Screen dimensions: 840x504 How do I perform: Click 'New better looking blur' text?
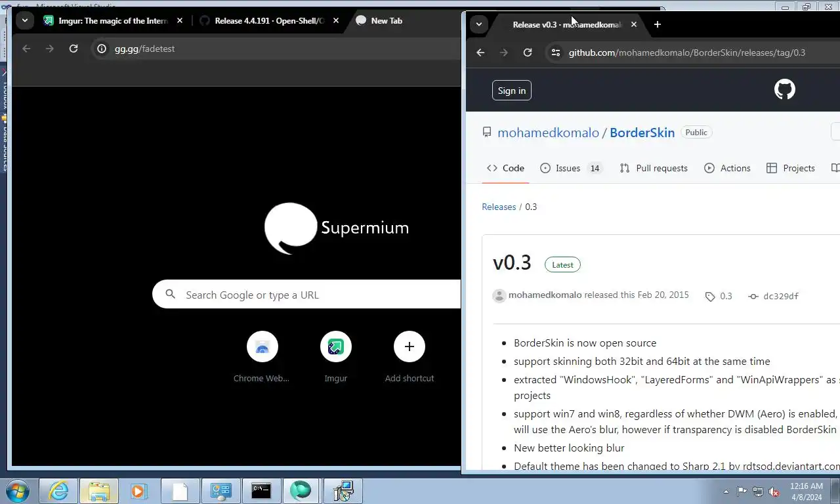pyautogui.click(x=569, y=448)
